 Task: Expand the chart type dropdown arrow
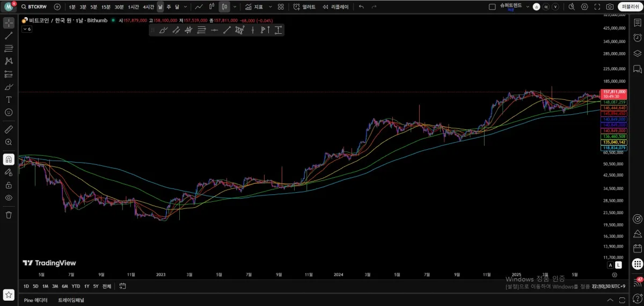pos(235,7)
